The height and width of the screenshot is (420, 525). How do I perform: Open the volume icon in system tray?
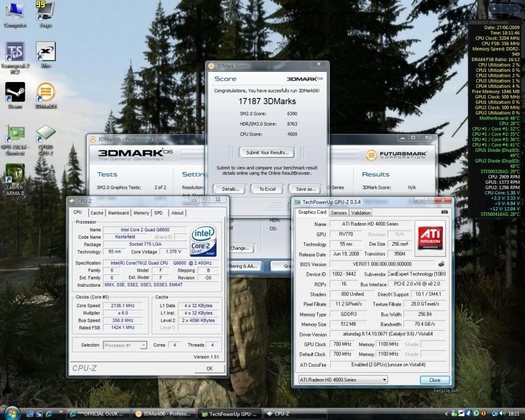coord(502,414)
